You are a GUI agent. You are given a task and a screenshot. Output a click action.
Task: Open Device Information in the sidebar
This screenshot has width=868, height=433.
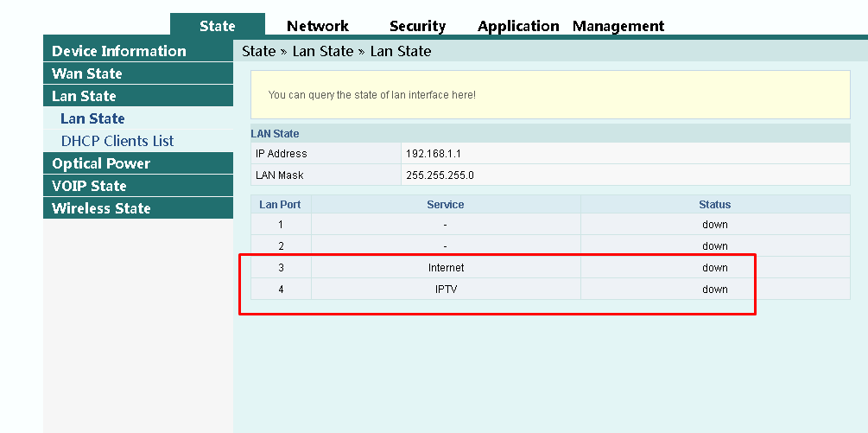(x=118, y=51)
